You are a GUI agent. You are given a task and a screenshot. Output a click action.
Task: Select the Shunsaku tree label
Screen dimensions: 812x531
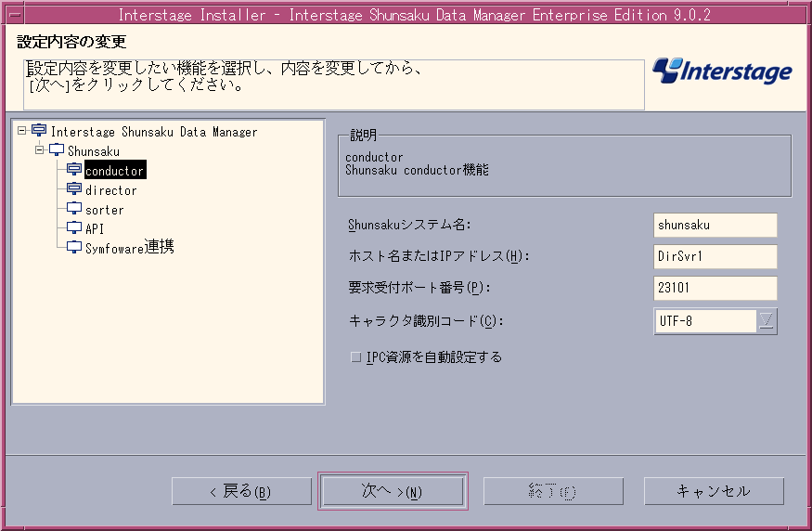pyautogui.click(x=94, y=150)
